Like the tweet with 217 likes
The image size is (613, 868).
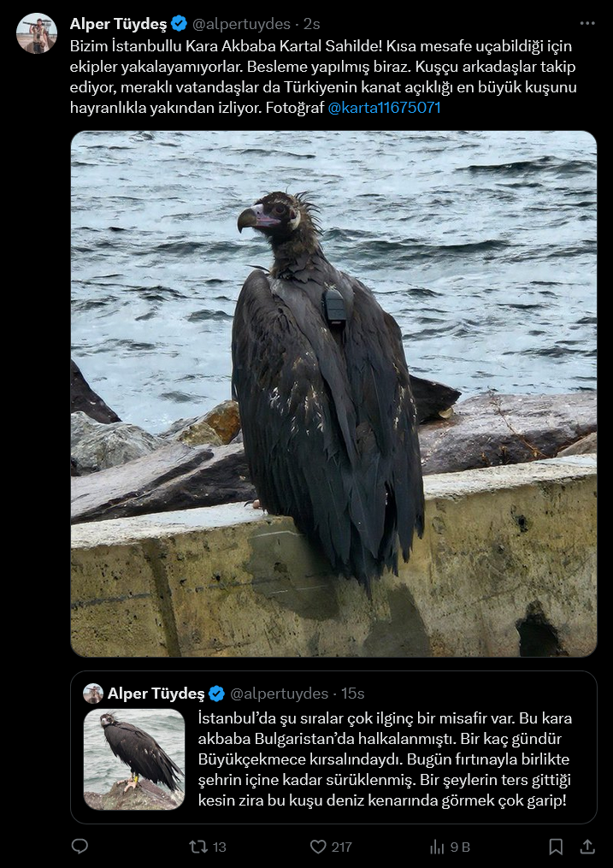click(x=331, y=847)
